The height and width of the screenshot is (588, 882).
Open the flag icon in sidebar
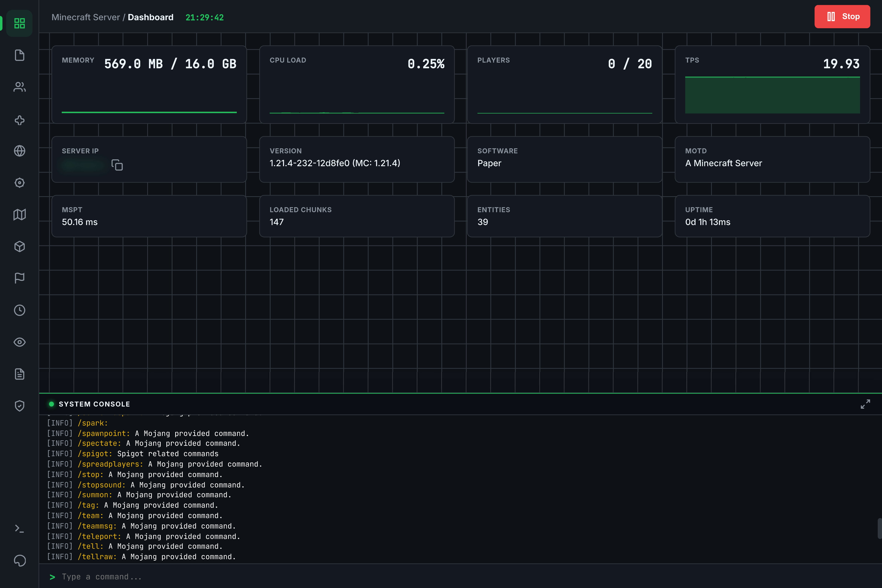(19, 278)
